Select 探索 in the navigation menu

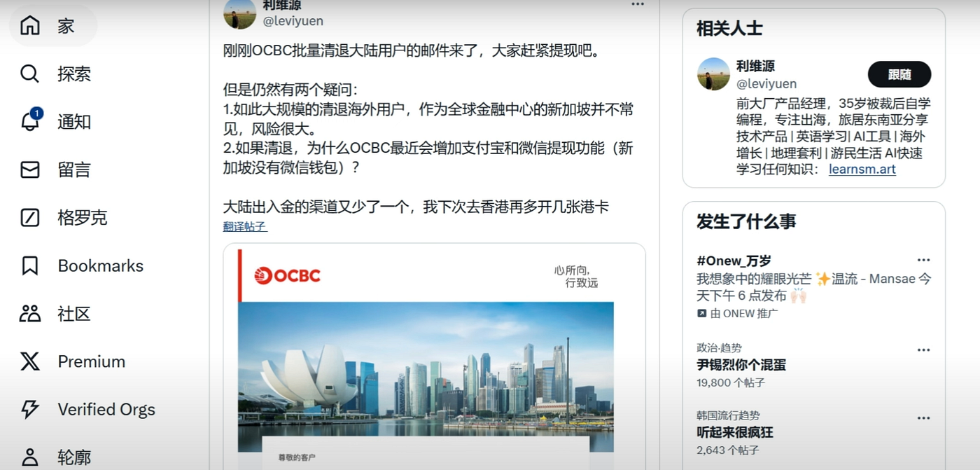[x=74, y=74]
